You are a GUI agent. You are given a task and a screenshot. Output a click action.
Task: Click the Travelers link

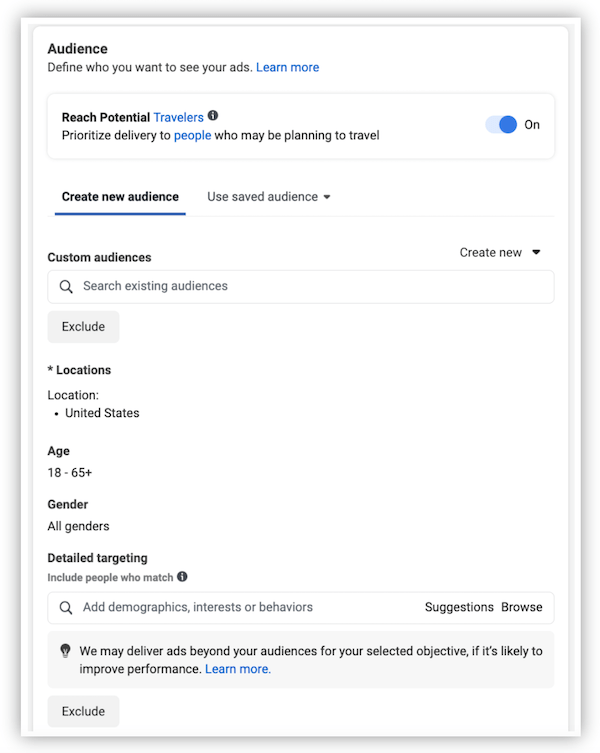(x=178, y=118)
